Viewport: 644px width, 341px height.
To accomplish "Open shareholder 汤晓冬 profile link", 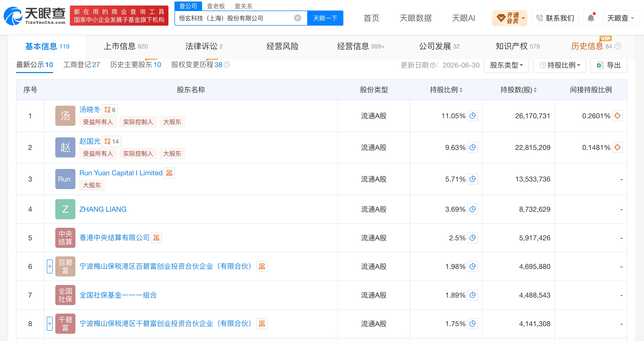I will coord(90,110).
